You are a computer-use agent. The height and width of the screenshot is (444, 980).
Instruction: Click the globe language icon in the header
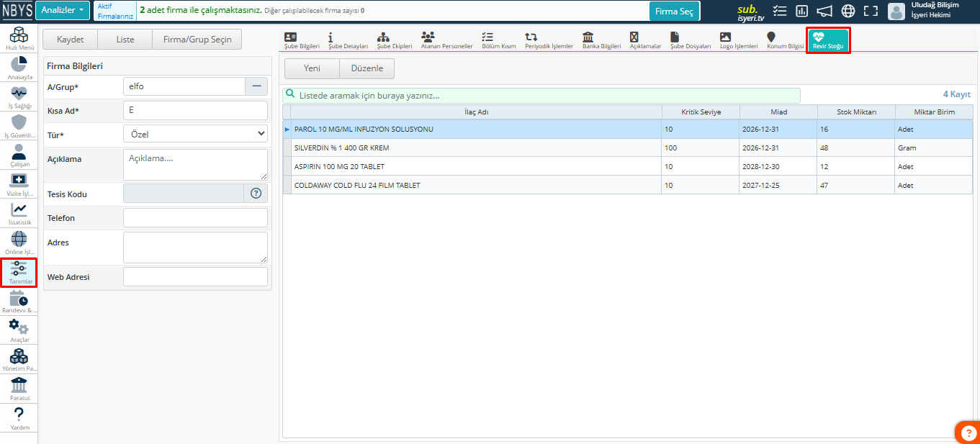point(848,11)
